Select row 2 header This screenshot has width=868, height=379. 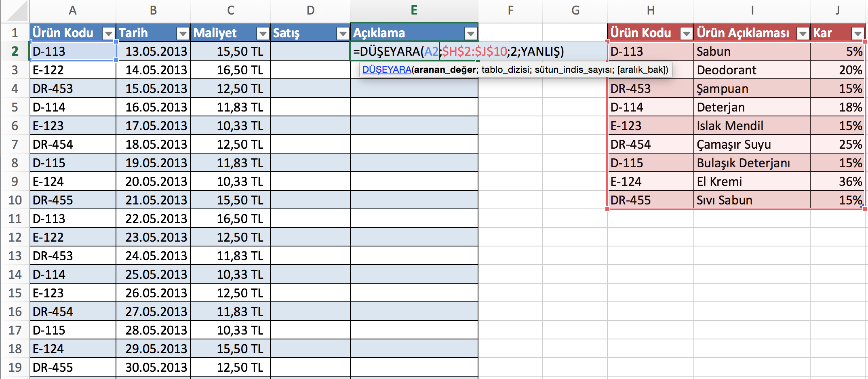pos(15,51)
